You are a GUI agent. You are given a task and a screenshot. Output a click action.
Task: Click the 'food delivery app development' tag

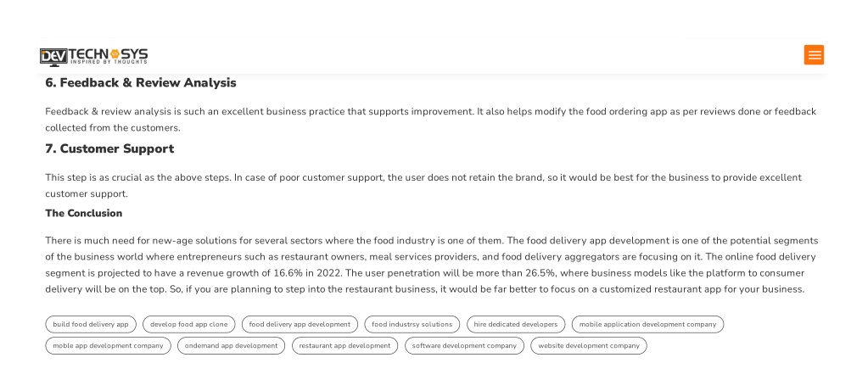click(x=300, y=324)
